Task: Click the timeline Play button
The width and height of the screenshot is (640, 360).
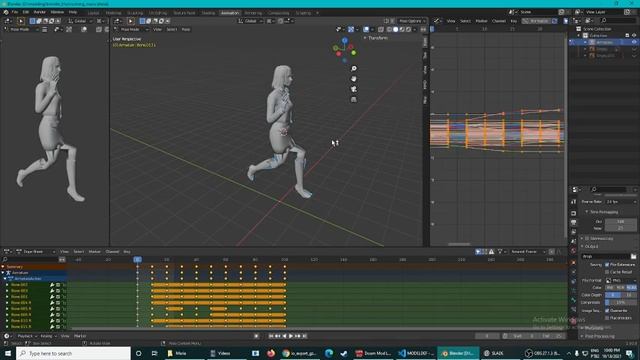Action: [x=291, y=336]
